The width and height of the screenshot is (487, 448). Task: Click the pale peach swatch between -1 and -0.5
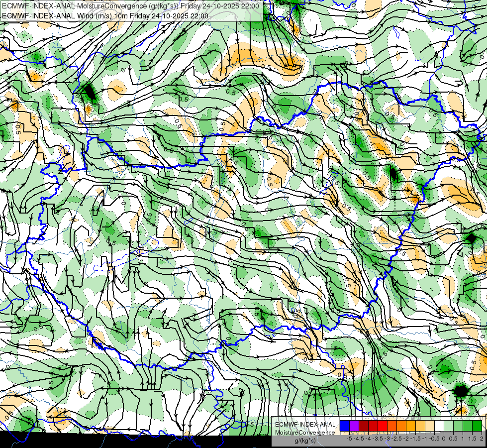[430, 426]
